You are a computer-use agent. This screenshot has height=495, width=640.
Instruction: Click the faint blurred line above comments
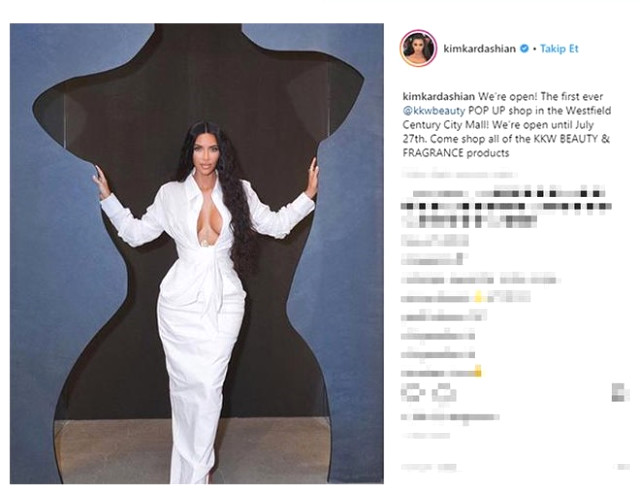pos(459,175)
